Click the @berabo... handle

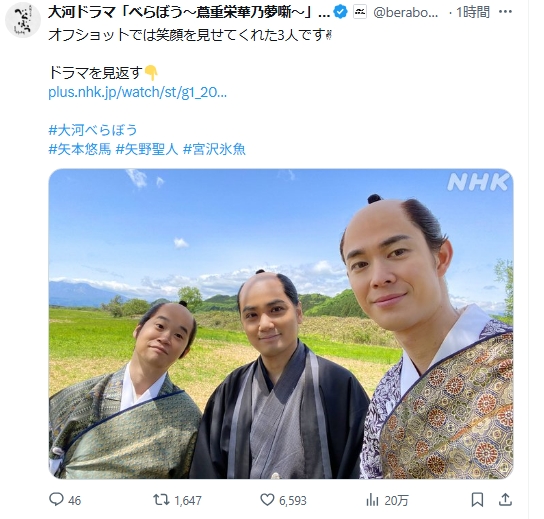tap(406, 12)
